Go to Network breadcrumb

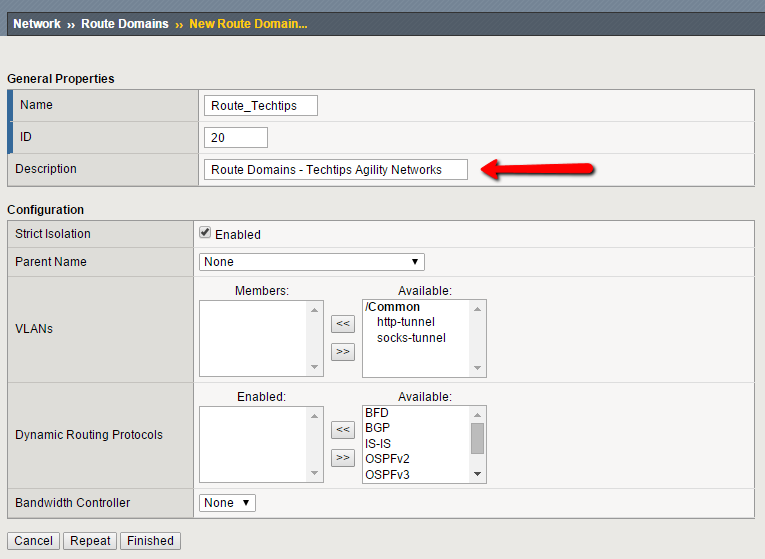pyautogui.click(x=37, y=24)
